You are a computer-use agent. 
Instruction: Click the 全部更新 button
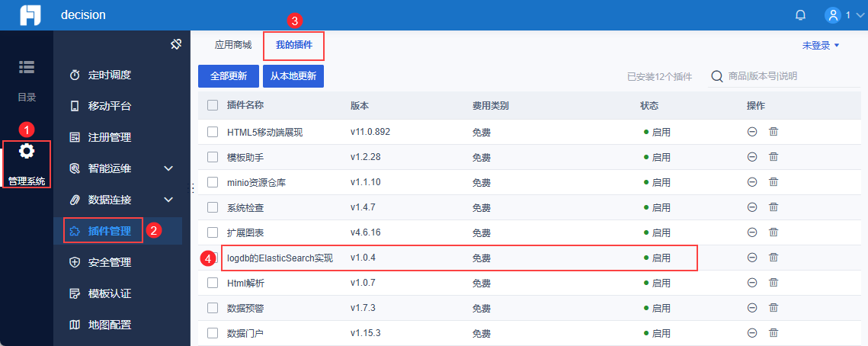(x=228, y=76)
